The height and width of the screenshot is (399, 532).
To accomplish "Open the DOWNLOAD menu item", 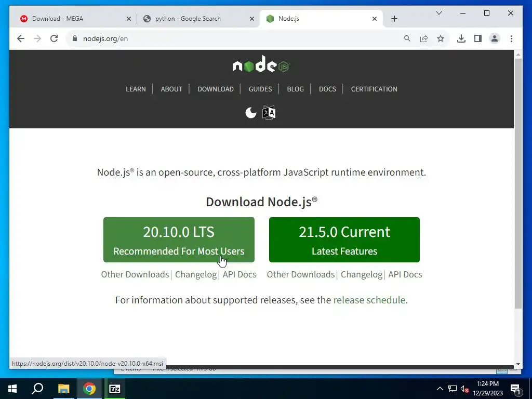I will [x=216, y=89].
